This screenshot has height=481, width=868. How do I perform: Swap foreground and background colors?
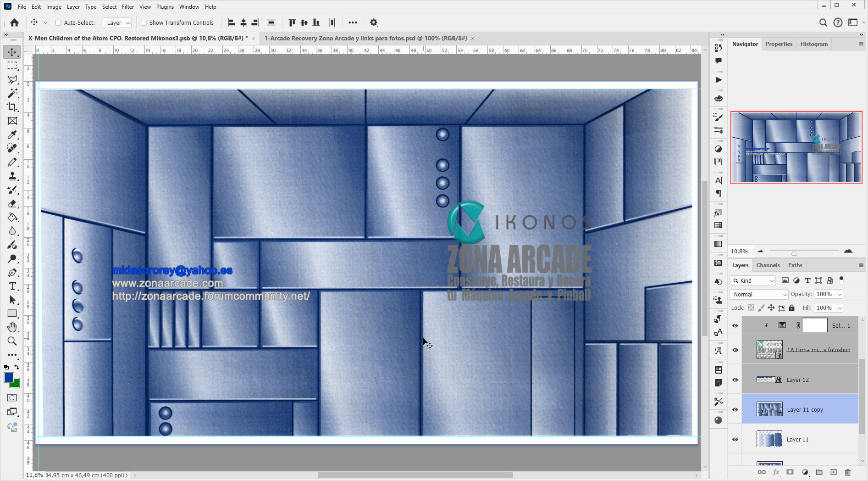17,367
